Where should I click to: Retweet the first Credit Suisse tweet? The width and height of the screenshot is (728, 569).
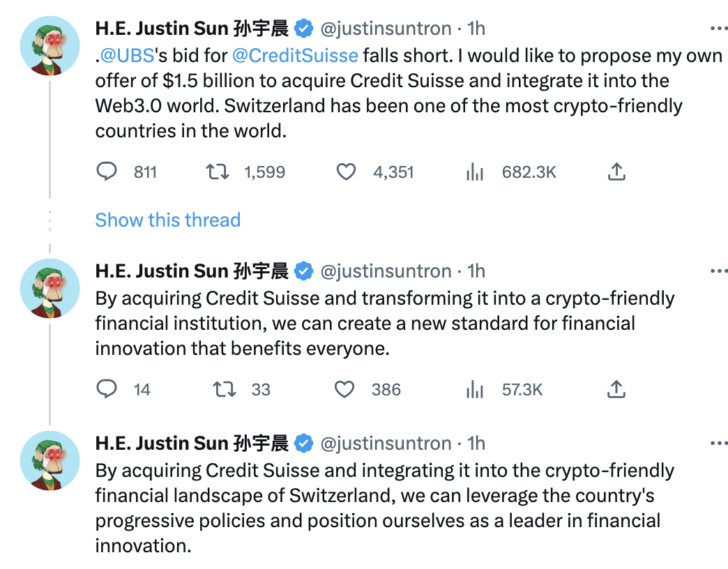tap(219, 172)
